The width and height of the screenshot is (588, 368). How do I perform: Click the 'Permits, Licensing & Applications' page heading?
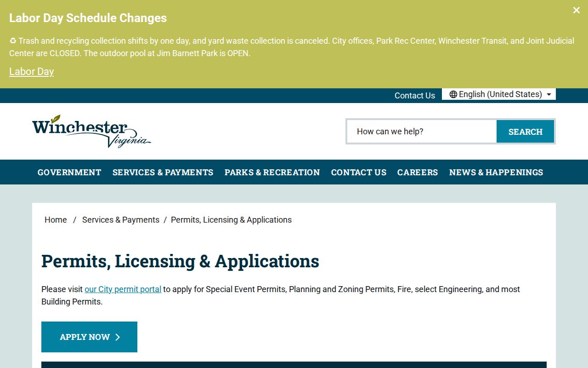[180, 261]
